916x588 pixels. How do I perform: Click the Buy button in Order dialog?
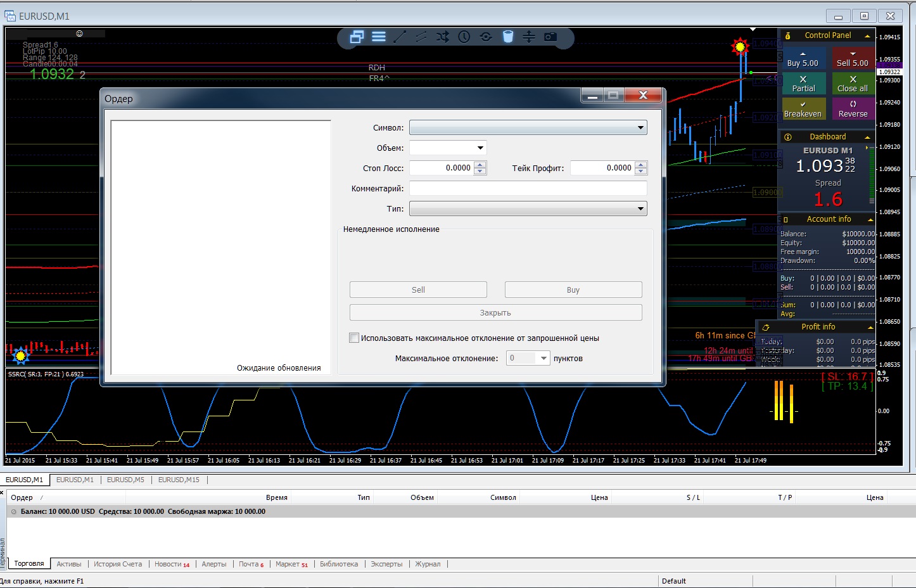click(573, 290)
